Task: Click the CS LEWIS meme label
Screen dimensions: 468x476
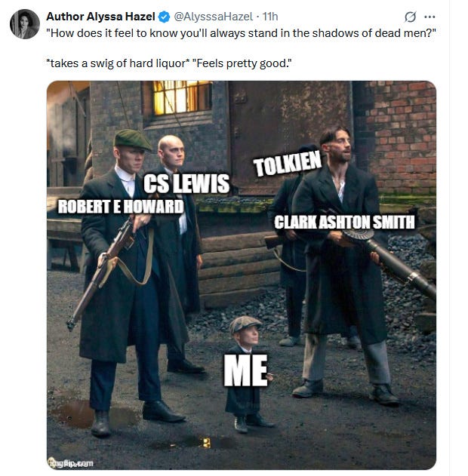Action: pos(186,183)
